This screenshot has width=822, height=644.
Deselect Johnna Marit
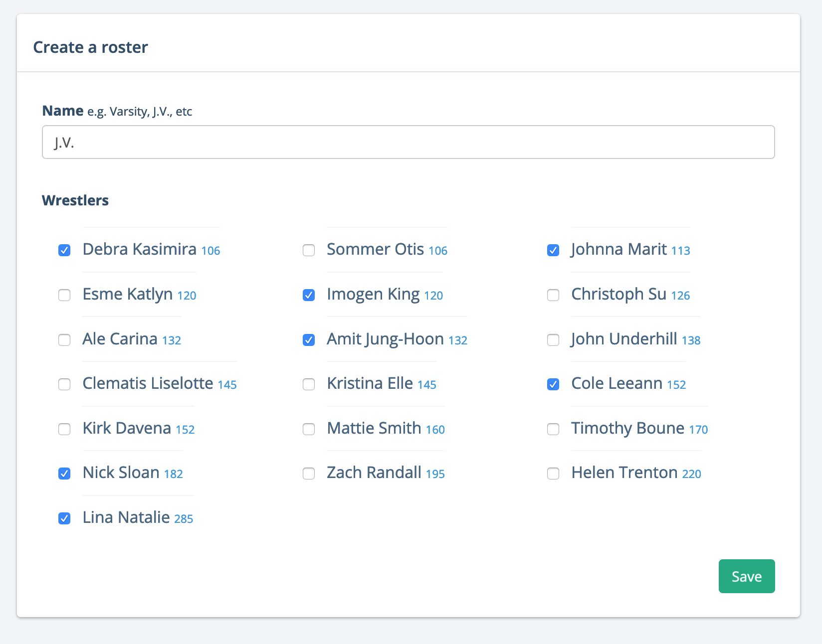point(553,250)
